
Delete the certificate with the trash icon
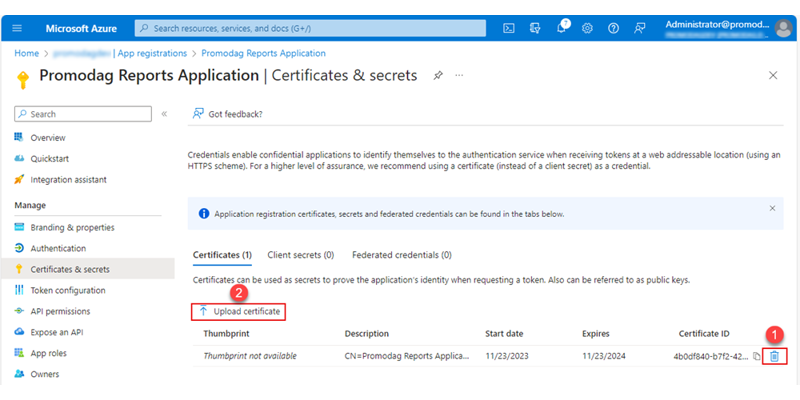774,356
